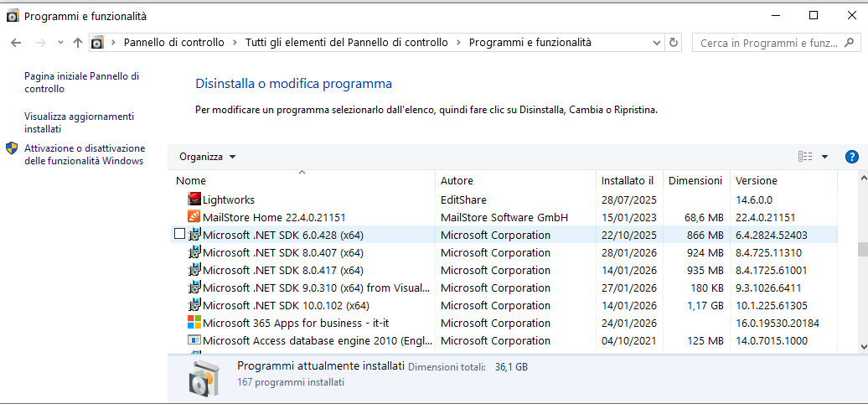
Task: Sort list by Installato il column
Action: pyautogui.click(x=627, y=180)
